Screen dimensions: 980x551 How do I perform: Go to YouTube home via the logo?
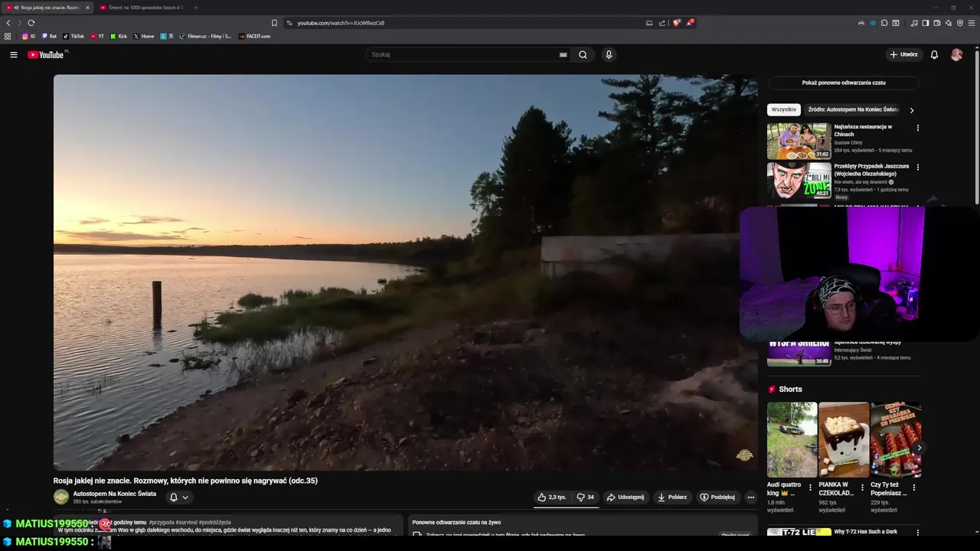[x=46, y=54]
